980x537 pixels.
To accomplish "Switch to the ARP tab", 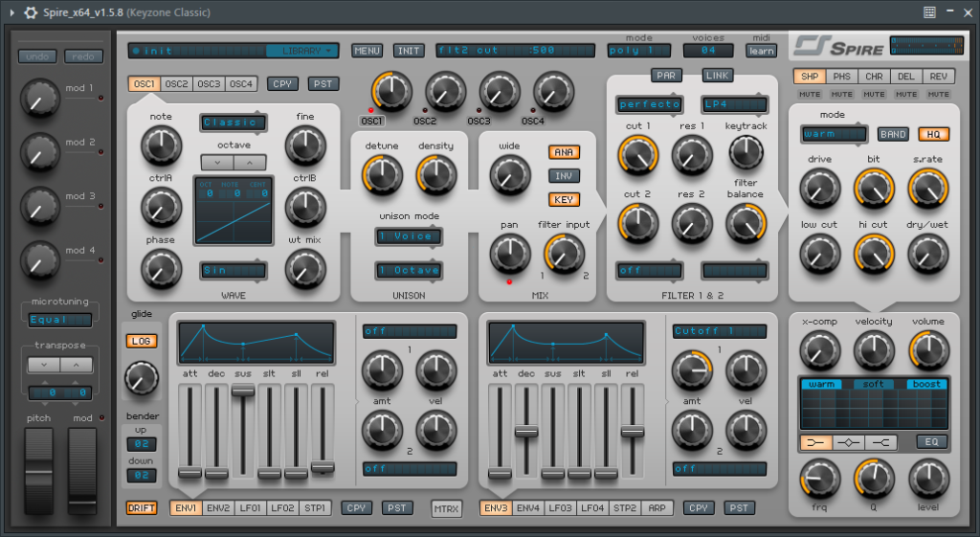I will coord(657,507).
